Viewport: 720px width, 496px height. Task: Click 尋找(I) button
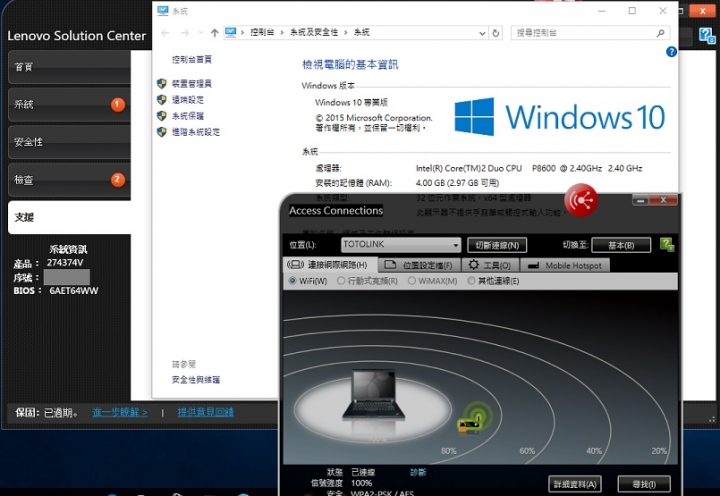(644, 484)
